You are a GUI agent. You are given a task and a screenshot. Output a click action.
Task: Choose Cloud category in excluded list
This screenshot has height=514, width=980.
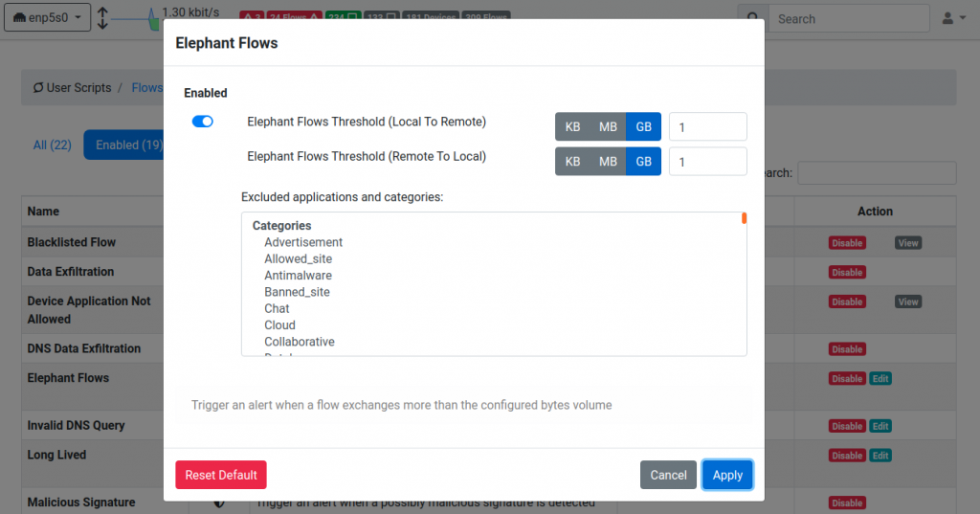[x=279, y=325]
